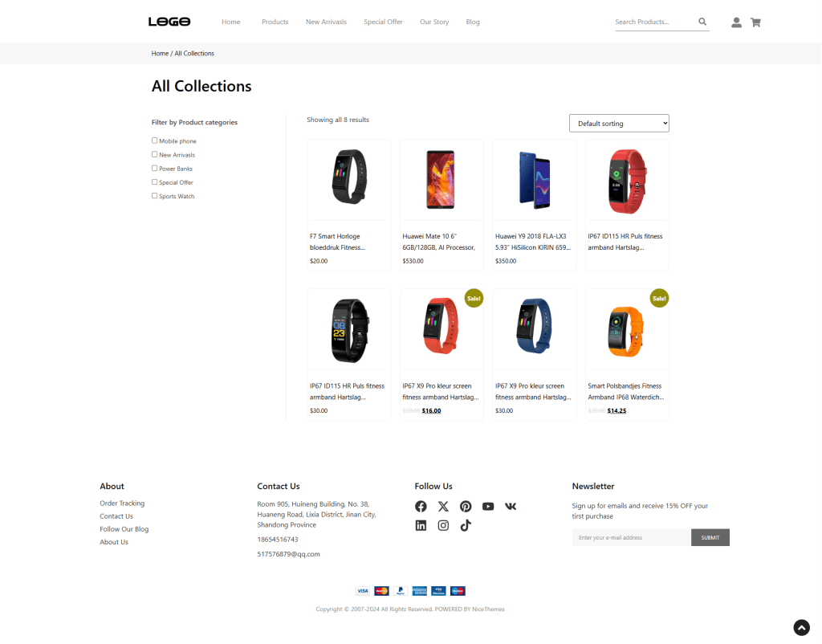Check the Mobile phone category filter
Viewport: 822px width, 644px height.
coord(155,141)
